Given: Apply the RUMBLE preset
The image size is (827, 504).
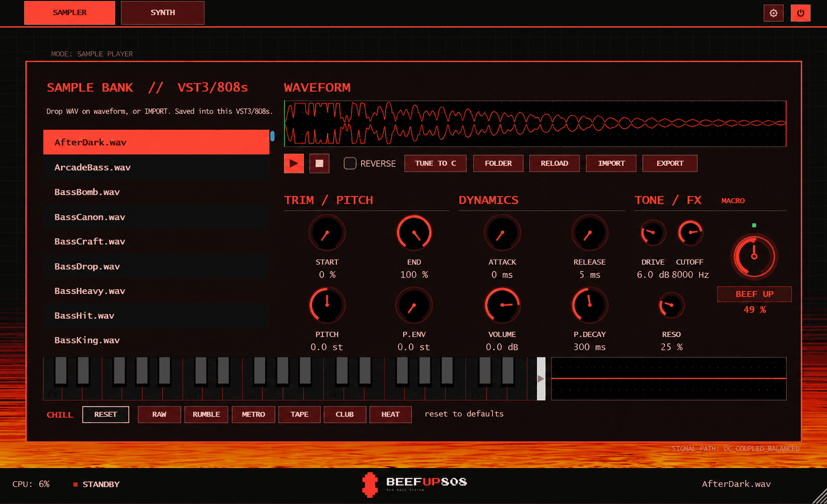Looking at the screenshot, I should click(x=206, y=414).
